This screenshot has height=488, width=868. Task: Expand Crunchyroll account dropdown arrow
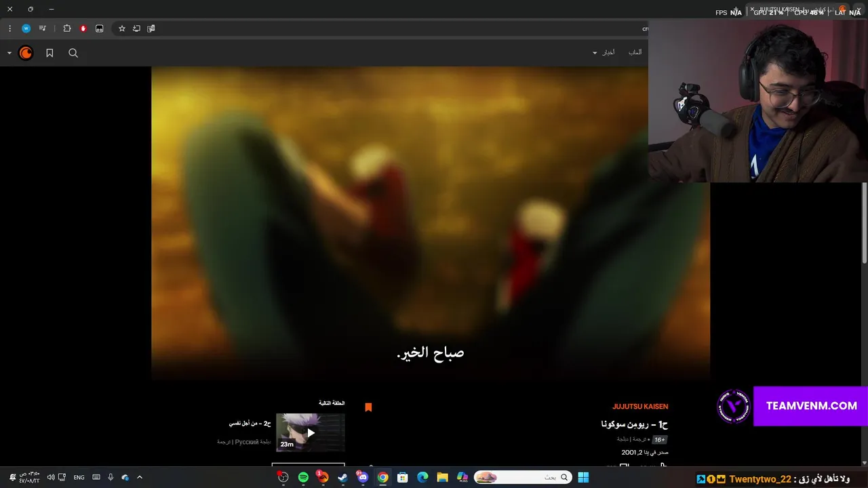(x=9, y=53)
